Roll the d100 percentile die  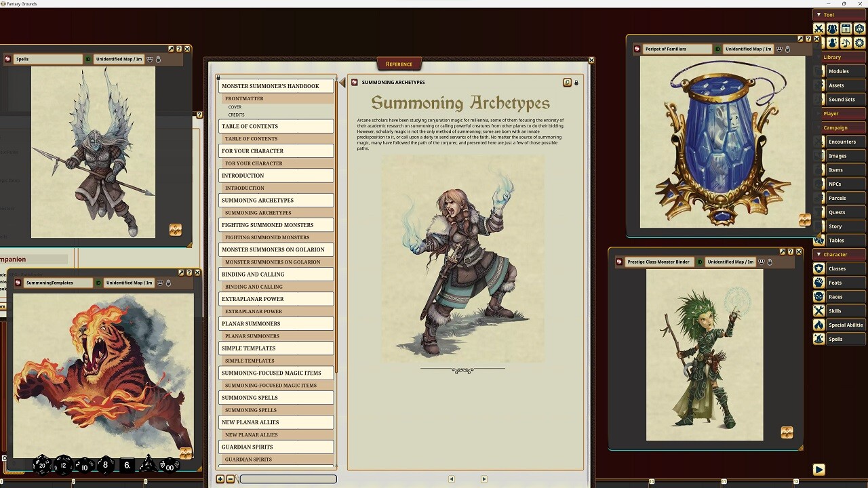click(x=170, y=466)
